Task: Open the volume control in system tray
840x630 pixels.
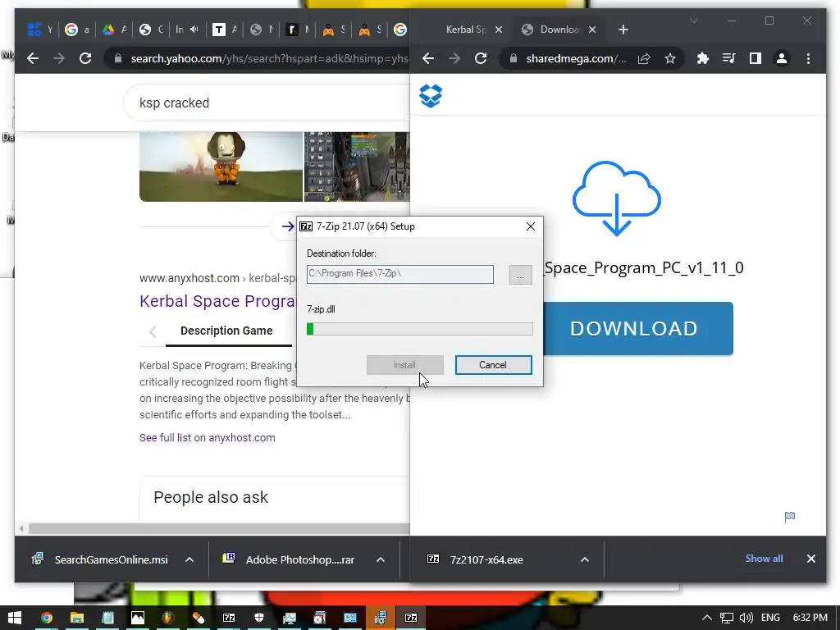Action: coord(746,618)
